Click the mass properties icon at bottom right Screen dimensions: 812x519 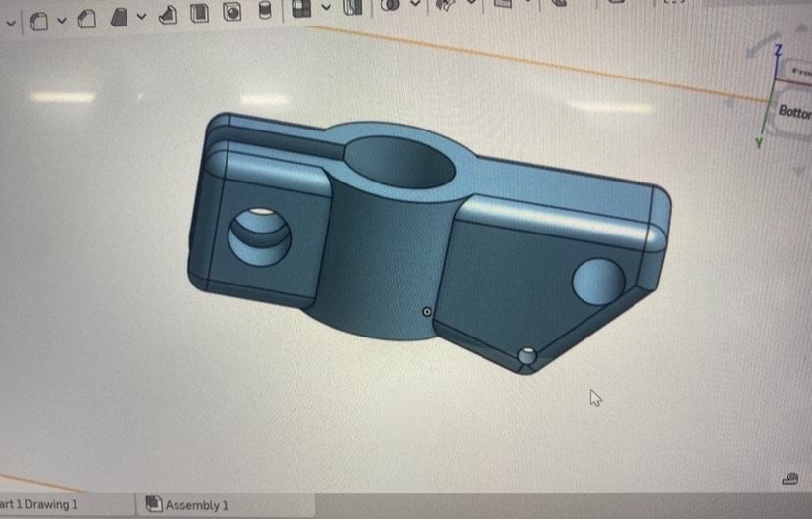(x=790, y=479)
